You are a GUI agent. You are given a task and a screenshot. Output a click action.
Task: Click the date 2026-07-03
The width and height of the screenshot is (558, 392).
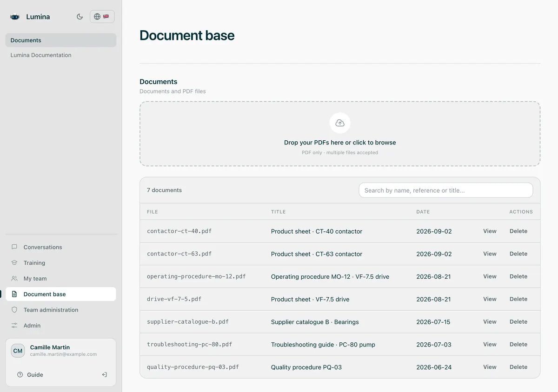[434, 345]
